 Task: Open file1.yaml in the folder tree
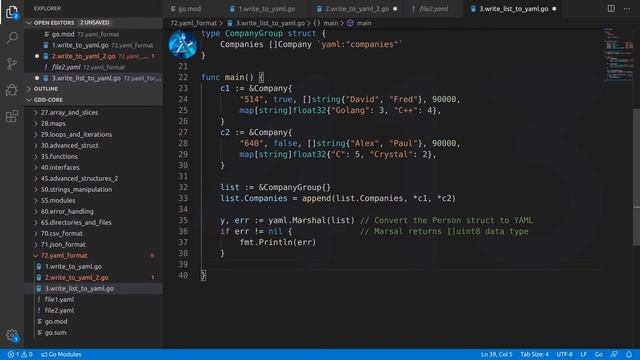coord(94,299)
